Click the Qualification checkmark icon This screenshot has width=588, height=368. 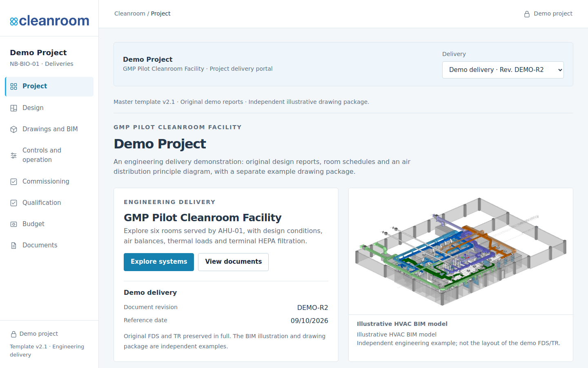tap(14, 203)
